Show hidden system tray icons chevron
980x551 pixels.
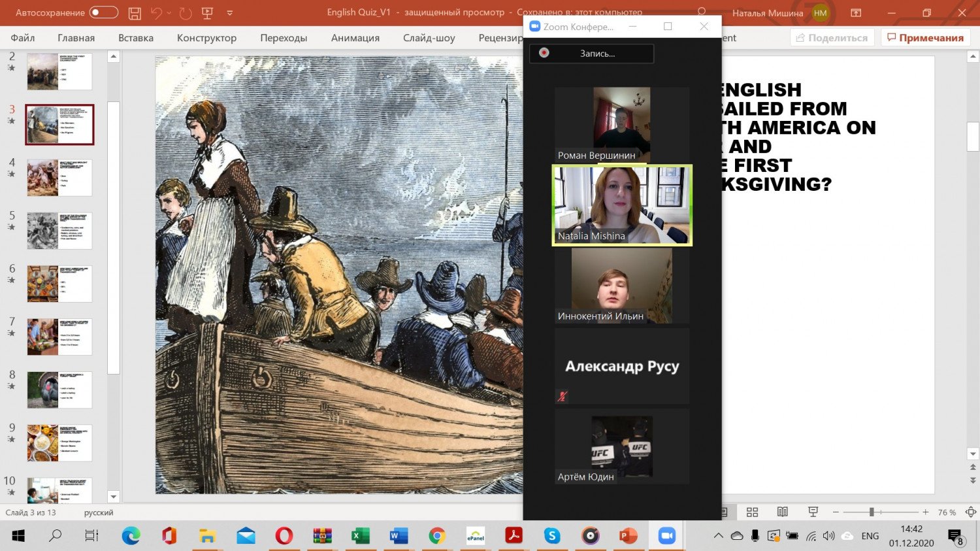718,536
